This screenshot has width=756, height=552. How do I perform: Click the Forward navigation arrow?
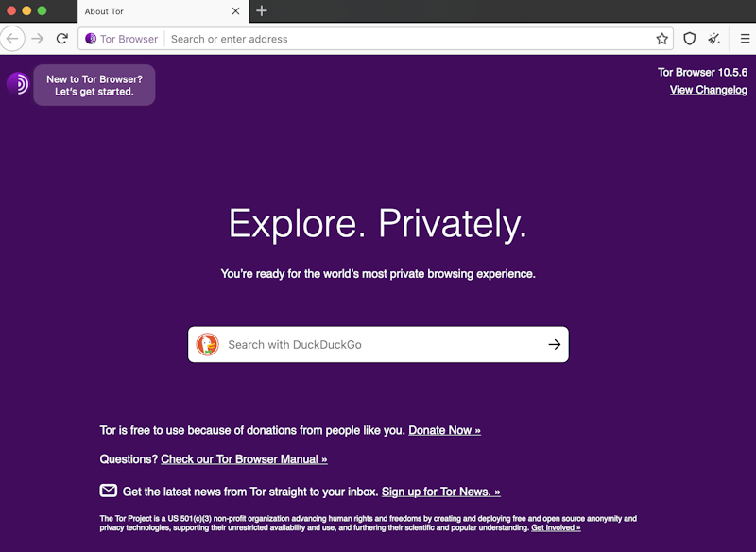point(37,39)
